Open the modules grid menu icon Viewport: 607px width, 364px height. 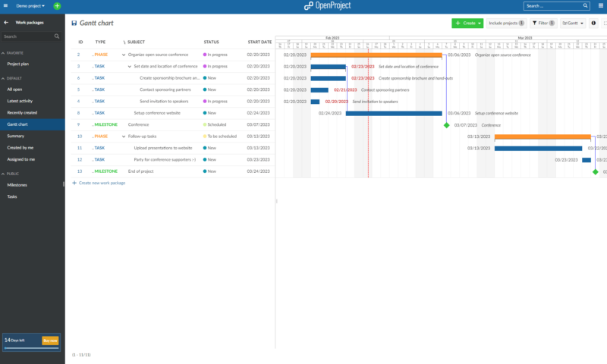(601, 6)
